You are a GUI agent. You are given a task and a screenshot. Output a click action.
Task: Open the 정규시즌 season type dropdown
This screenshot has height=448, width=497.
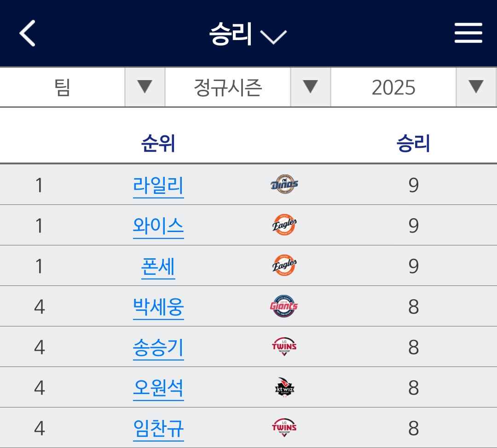pyautogui.click(x=310, y=87)
